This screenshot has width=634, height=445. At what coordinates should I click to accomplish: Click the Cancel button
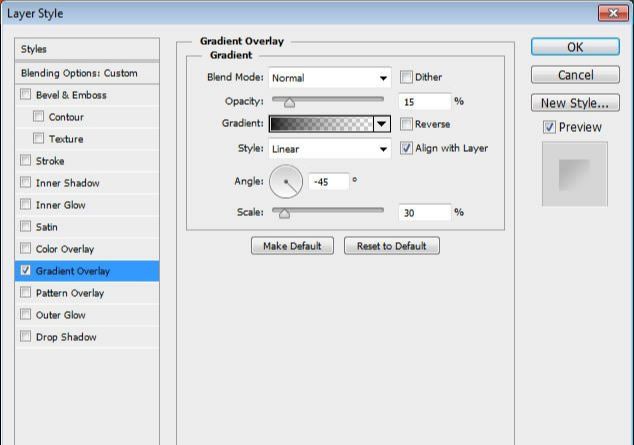pos(575,75)
